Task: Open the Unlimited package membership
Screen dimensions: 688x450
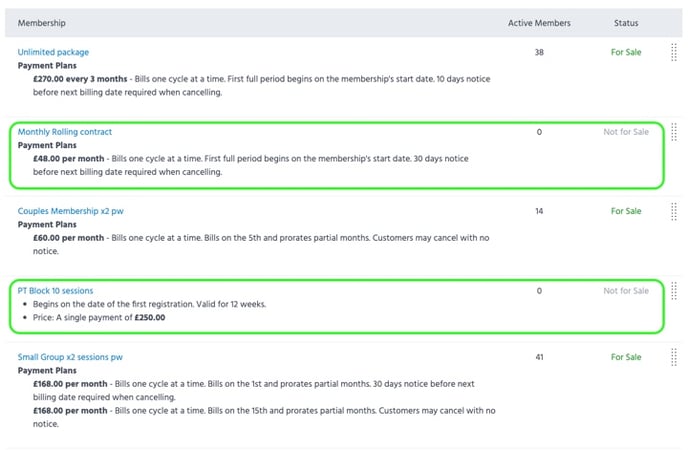Action: click(53, 52)
